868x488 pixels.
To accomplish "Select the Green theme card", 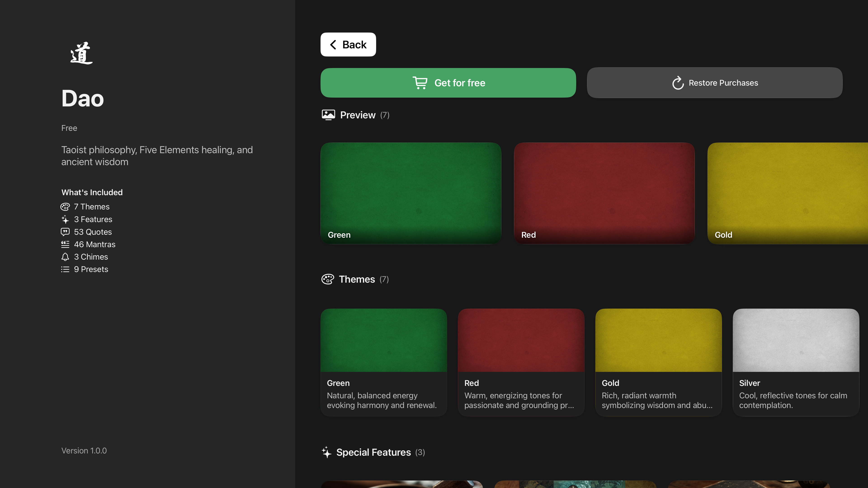I will [383, 362].
